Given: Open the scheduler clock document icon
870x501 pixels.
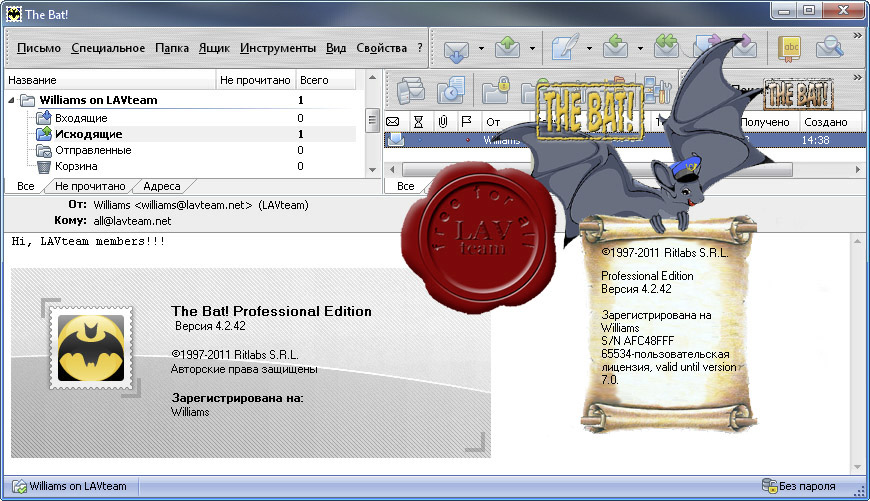Looking at the screenshot, I should [451, 90].
